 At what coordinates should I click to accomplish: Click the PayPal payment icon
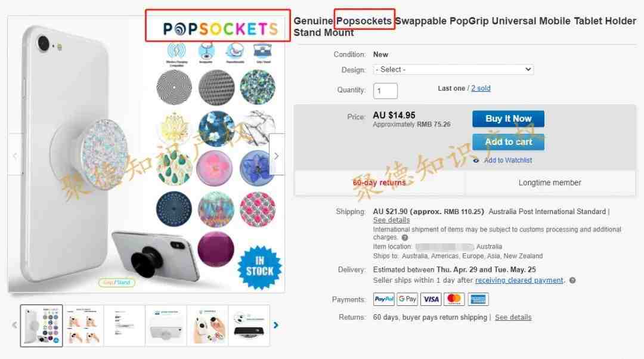(383, 299)
